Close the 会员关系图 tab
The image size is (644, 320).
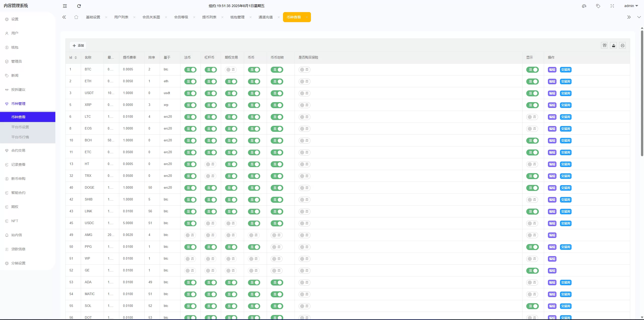(166, 17)
